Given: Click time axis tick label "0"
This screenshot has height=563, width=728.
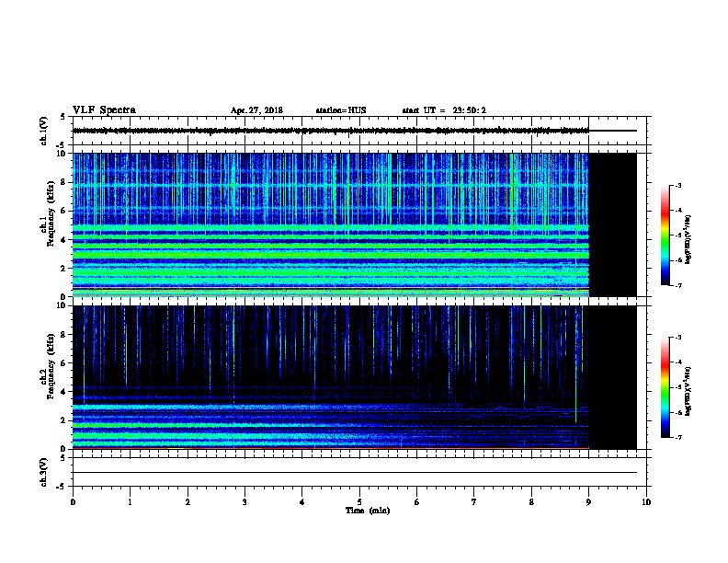Looking at the screenshot, I should tap(73, 502).
